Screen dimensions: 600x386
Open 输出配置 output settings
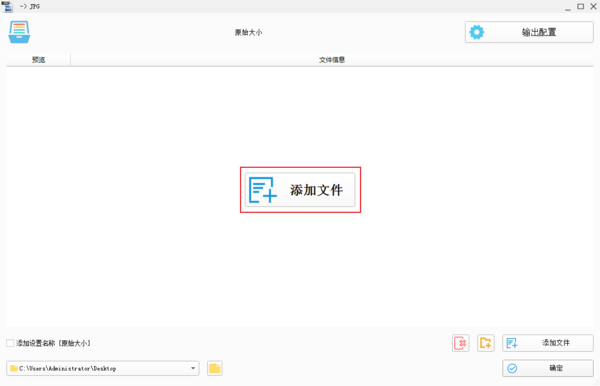pos(529,32)
